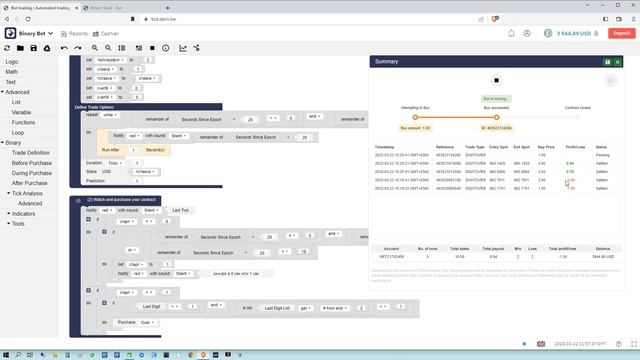Screen dimensions: 640x360
Task: Open the Purchase 'Over' dropdown
Action: [x=147, y=322]
